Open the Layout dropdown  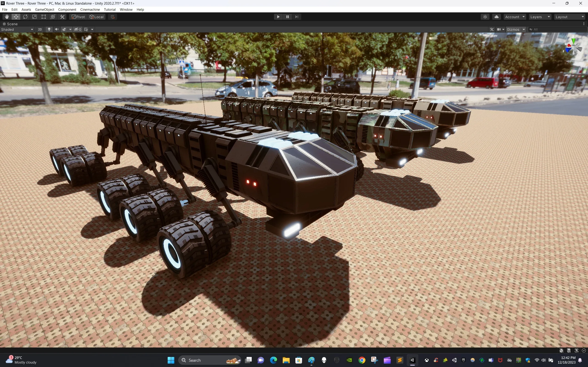(x=570, y=17)
